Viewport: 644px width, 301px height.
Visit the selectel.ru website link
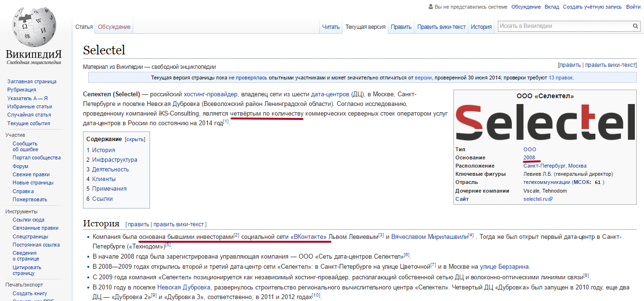click(538, 199)
